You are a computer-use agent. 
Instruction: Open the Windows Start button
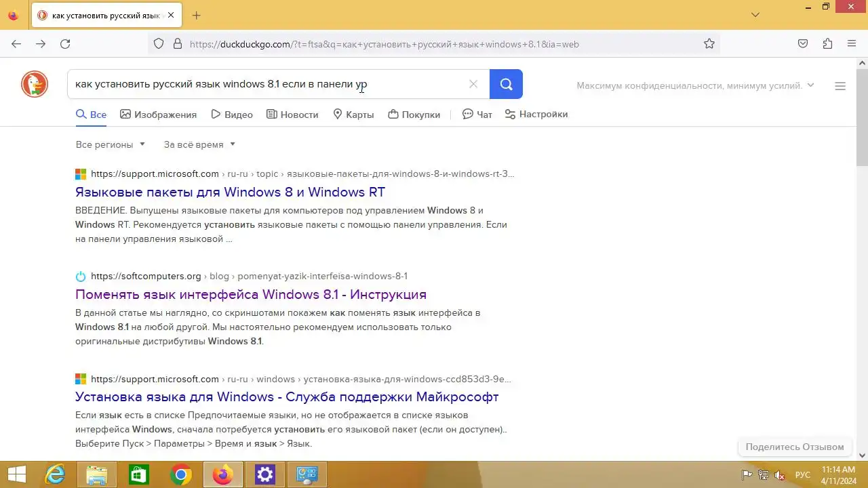[16, 475]
